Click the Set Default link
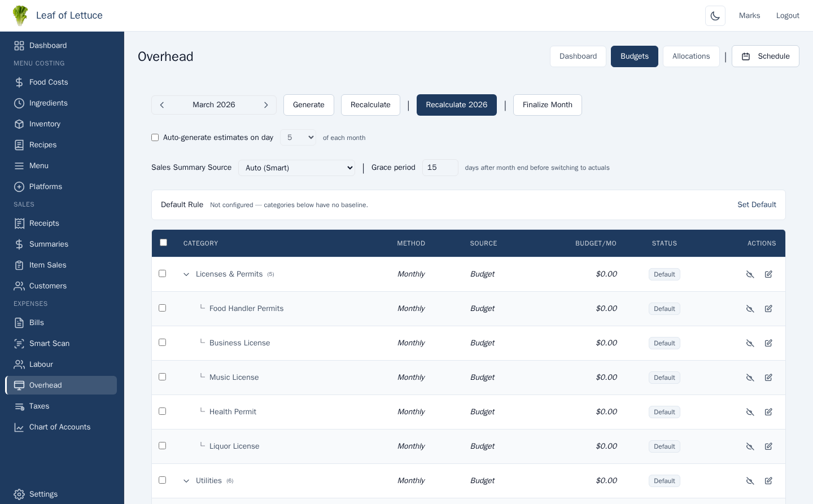This screenshot has height=504, width=813. tap(757, 205)
